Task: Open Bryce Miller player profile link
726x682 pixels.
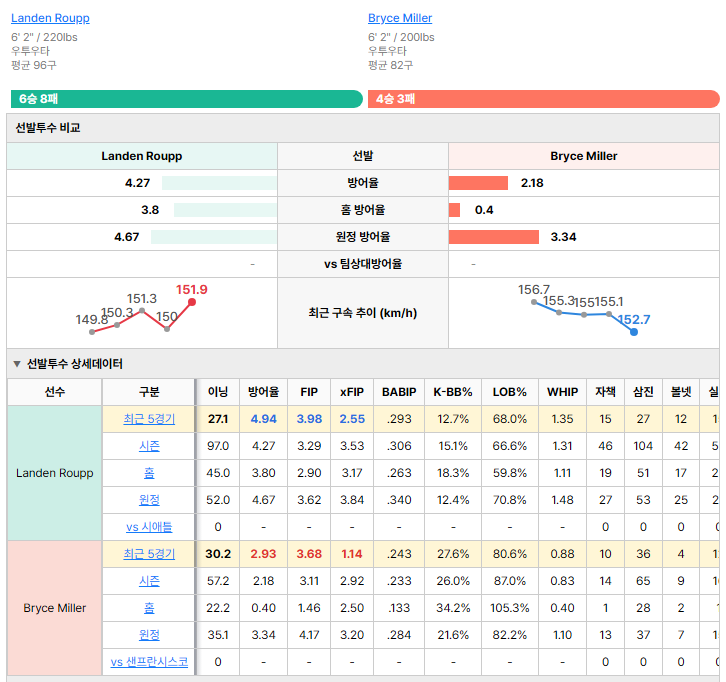Action: tap(400, 18)
